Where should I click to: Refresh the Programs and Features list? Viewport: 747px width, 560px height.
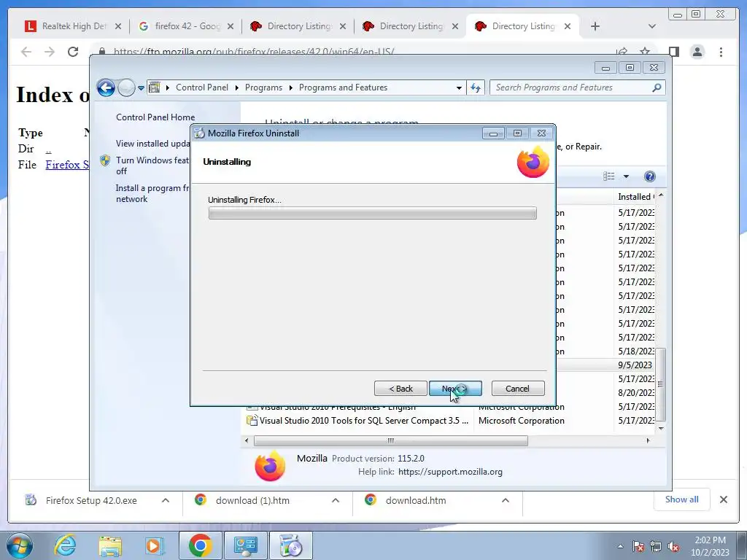476,87
